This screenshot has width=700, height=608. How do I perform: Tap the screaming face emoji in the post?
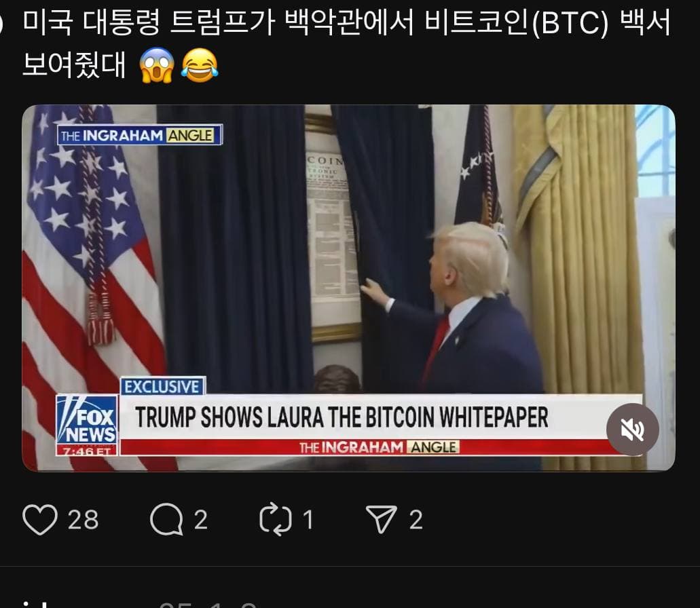point(157,65)
